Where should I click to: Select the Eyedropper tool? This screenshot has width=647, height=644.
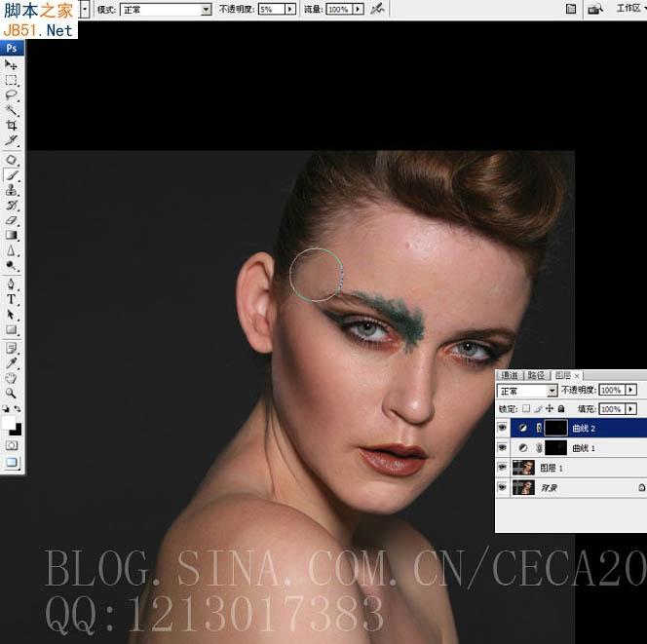(11, 363)
